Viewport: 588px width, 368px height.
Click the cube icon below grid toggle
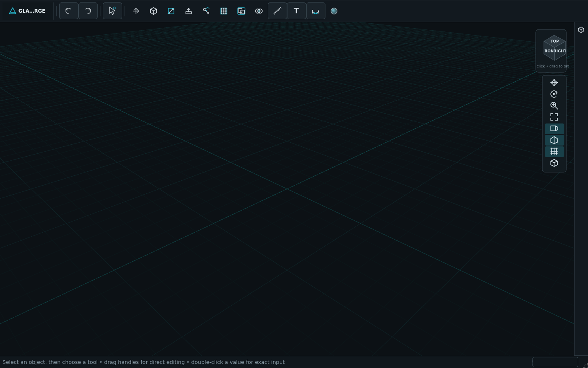[554, 163]
